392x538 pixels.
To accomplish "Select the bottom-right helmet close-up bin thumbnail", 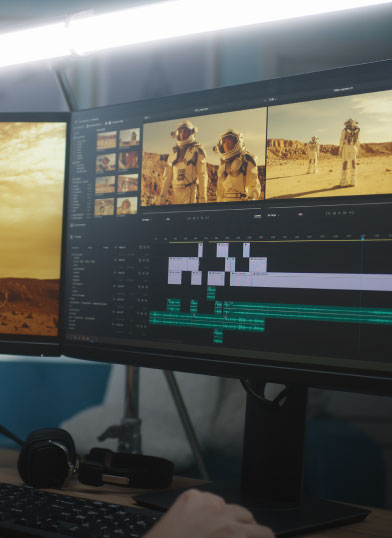I will (127, 206).
